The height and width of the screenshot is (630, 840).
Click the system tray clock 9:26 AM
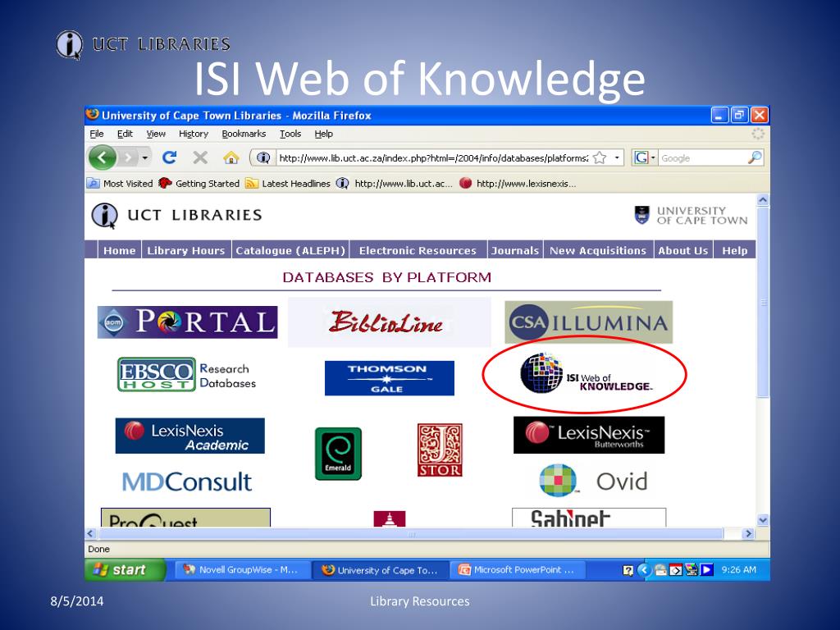739,570
